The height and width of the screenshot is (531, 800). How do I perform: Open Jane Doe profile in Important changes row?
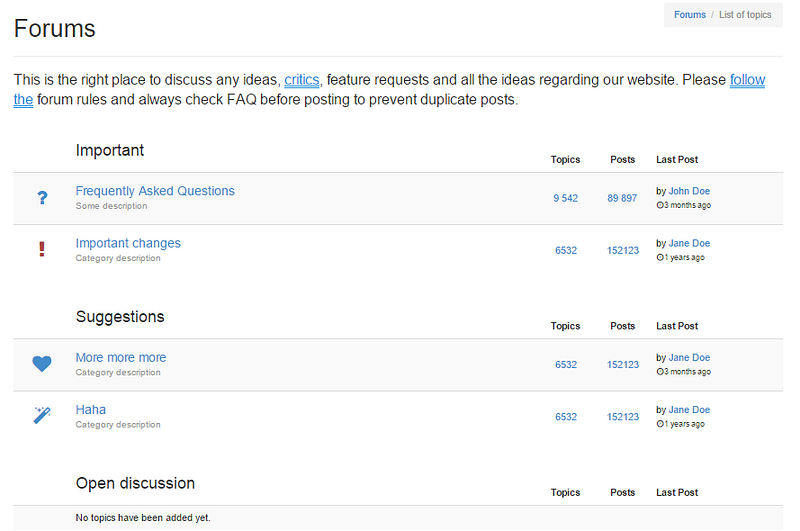click(689, 243)
